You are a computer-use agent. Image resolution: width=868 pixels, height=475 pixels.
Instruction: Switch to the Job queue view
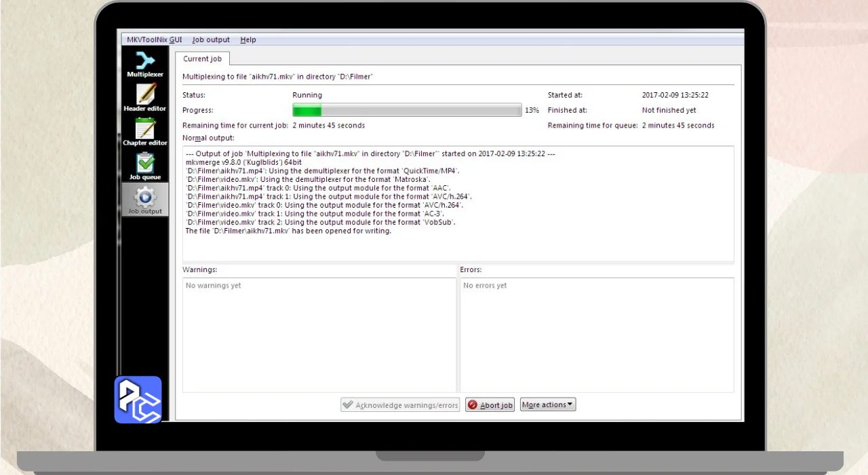[x=145, y=166]
